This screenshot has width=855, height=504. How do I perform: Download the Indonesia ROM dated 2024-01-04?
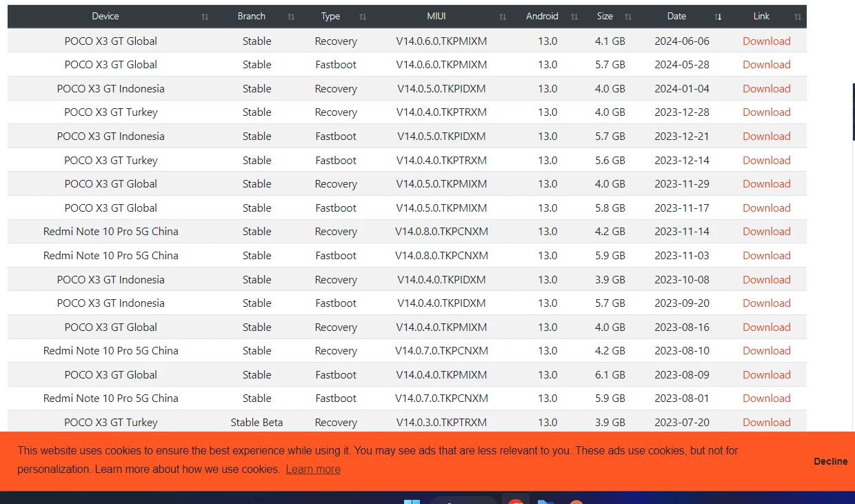click(x=767, y=88)
